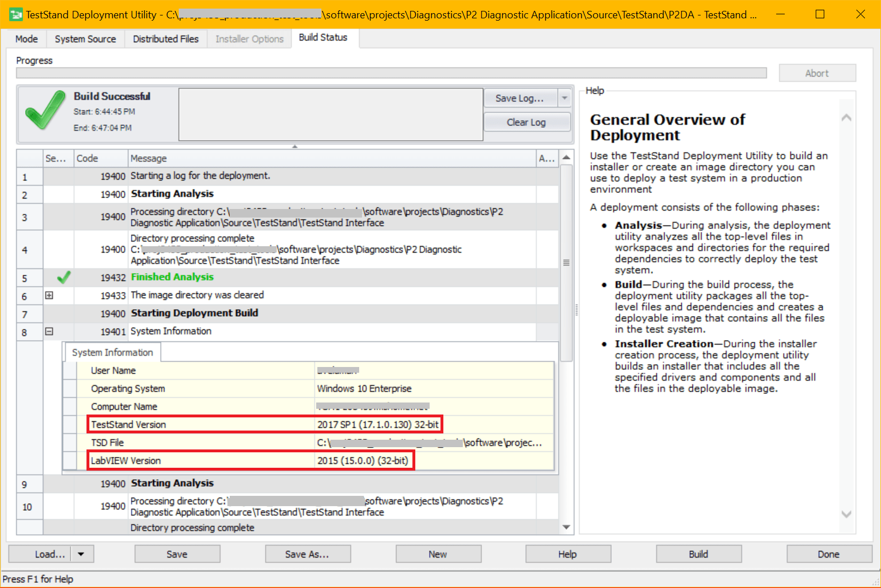Click the splitter handle above the log table
The image size is (881, 588).
(295, 147)
